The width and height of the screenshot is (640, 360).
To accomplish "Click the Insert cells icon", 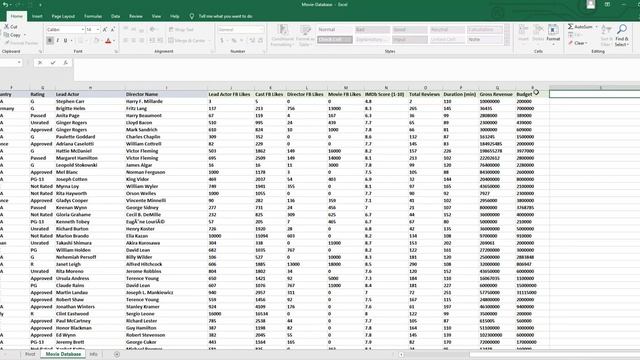I will [523, 33].
